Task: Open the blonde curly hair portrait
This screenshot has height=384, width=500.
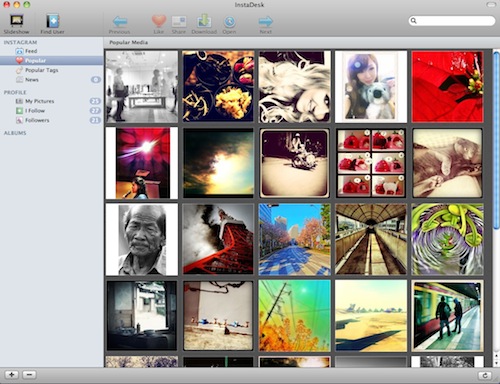Action: [x=295, y=86]
